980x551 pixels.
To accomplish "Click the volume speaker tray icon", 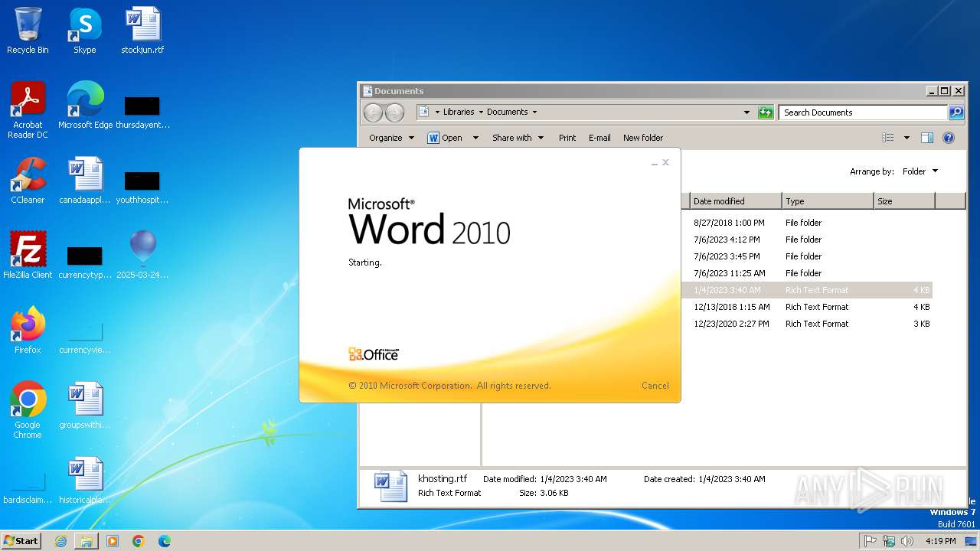I will click(x=907, y=541).
